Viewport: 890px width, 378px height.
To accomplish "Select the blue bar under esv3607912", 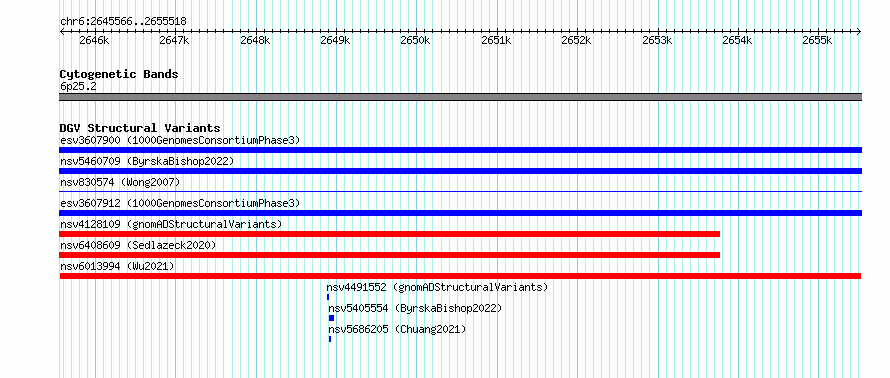I will [460, 213].
